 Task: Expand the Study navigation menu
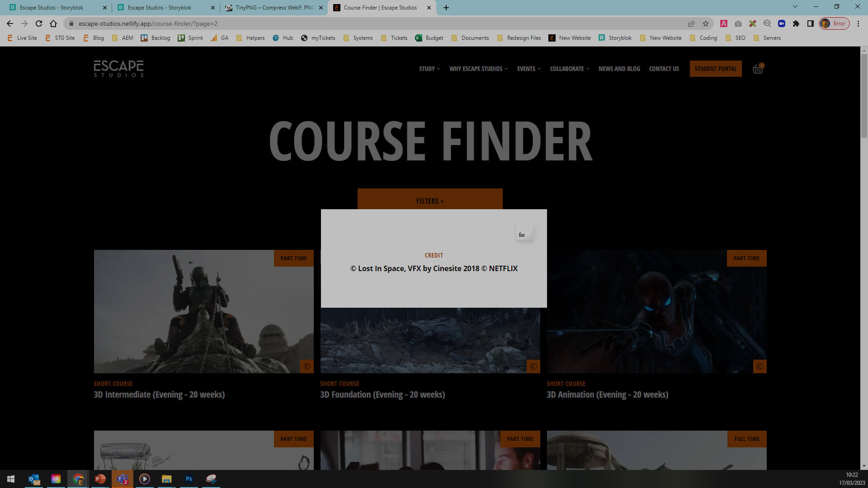coord(429,69)
